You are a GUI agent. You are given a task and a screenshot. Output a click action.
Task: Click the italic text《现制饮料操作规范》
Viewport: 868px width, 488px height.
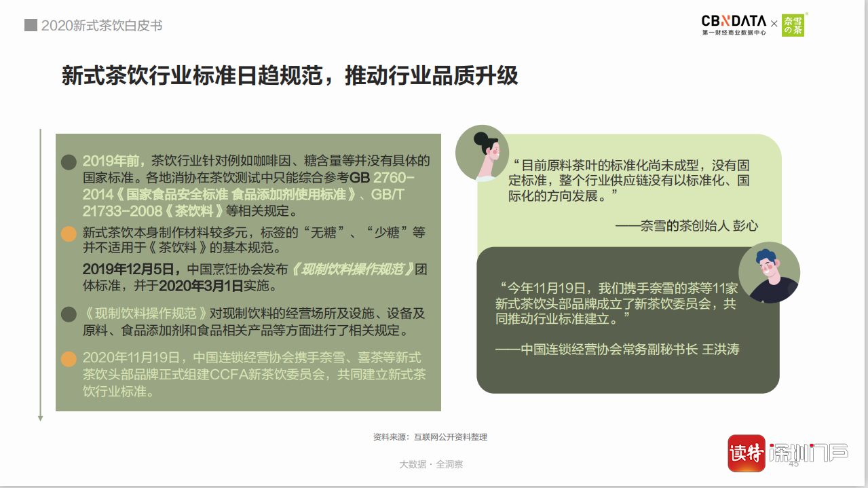[351, 269]
